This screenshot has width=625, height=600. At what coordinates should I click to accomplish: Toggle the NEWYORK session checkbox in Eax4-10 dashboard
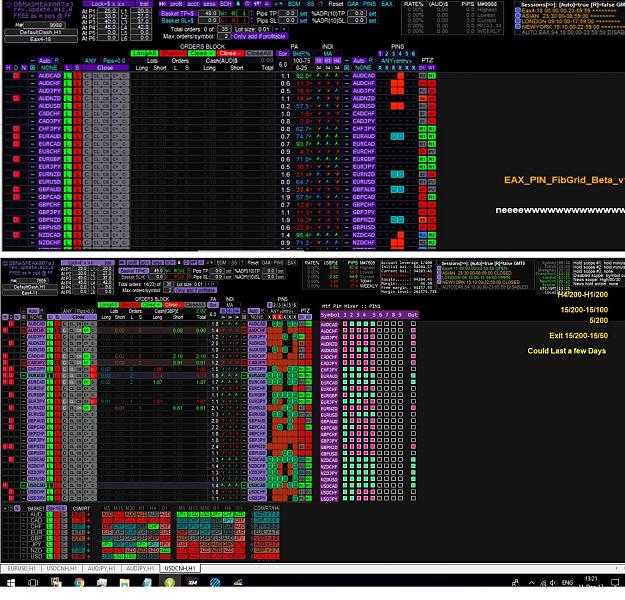point(518,27)
